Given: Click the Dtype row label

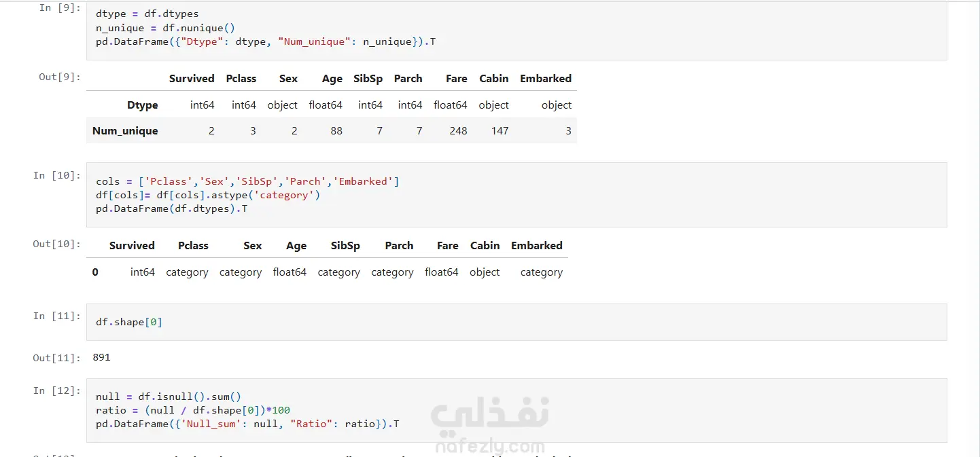Looking at the screenshot, I should pos(143,105).
